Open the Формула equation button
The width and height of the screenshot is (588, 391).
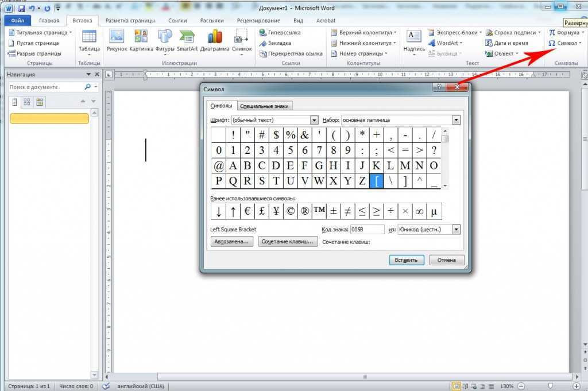coord(566,33)
